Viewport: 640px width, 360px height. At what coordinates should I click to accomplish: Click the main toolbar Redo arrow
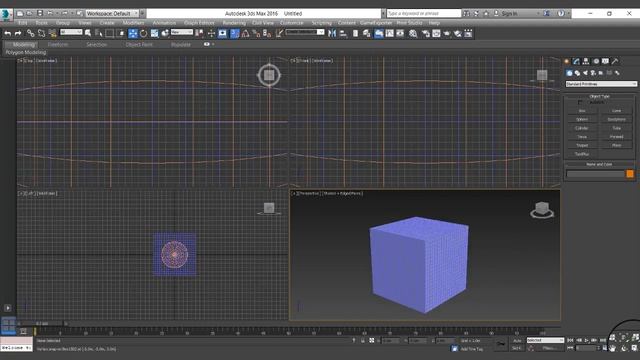tap(18, 33)
